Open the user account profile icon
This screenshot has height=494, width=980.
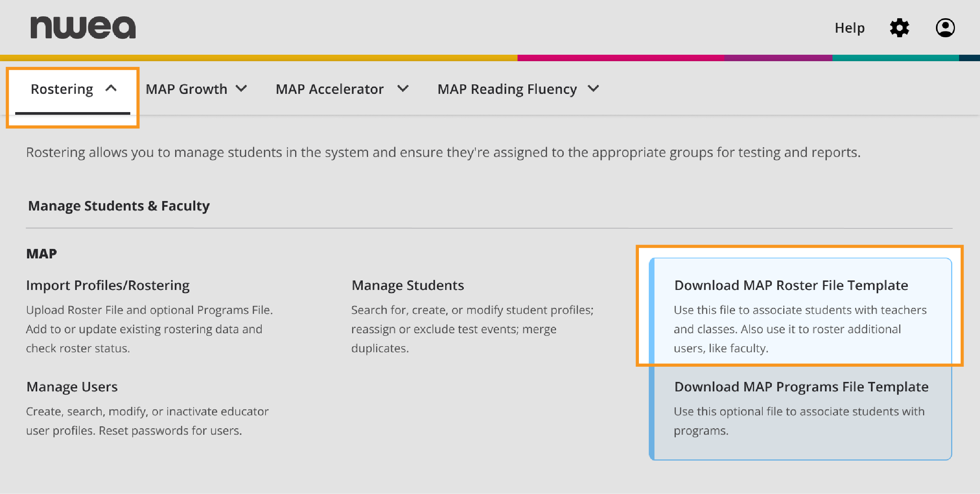(945, 28)
